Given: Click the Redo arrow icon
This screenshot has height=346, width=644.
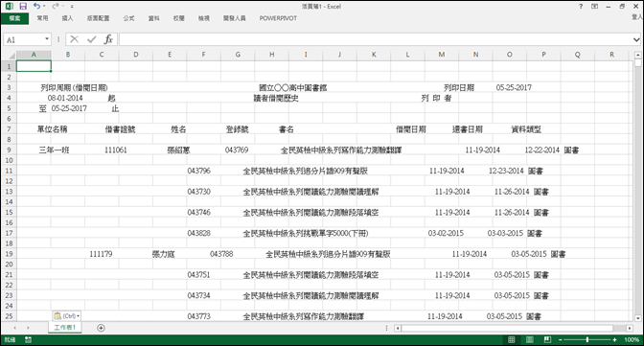Looking at the screenshot, I should [56, 6].
